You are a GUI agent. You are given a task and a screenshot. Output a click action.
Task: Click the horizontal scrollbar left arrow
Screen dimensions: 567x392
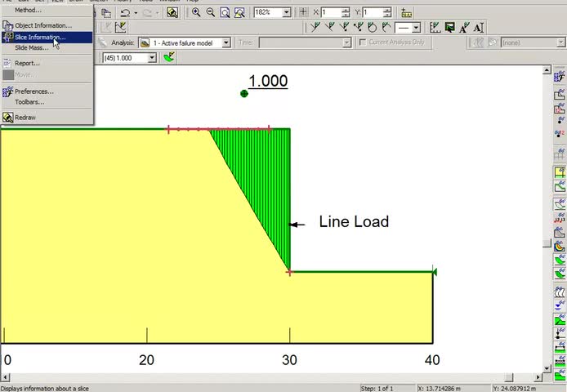pyautogui.click(x=5, y=377)
